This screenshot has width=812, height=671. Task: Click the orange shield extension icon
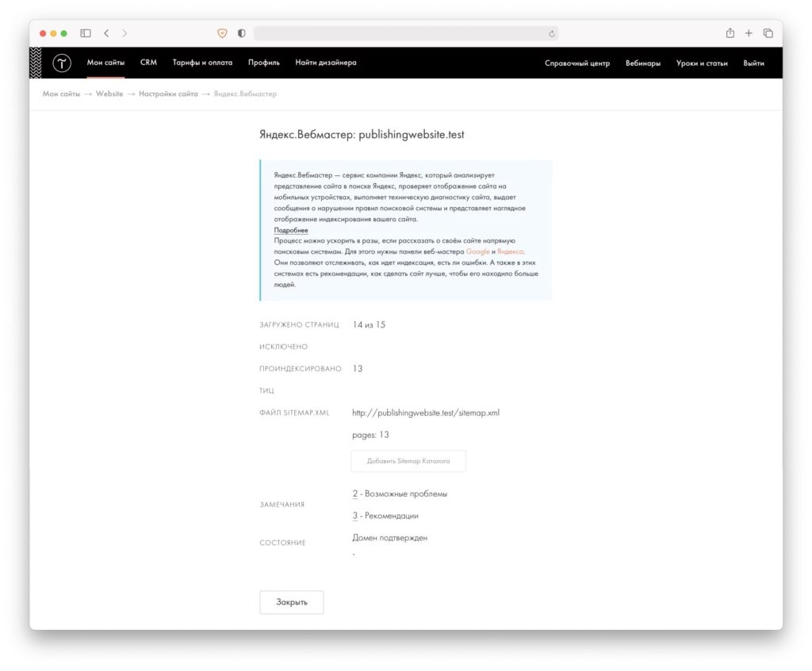point(222,33)
